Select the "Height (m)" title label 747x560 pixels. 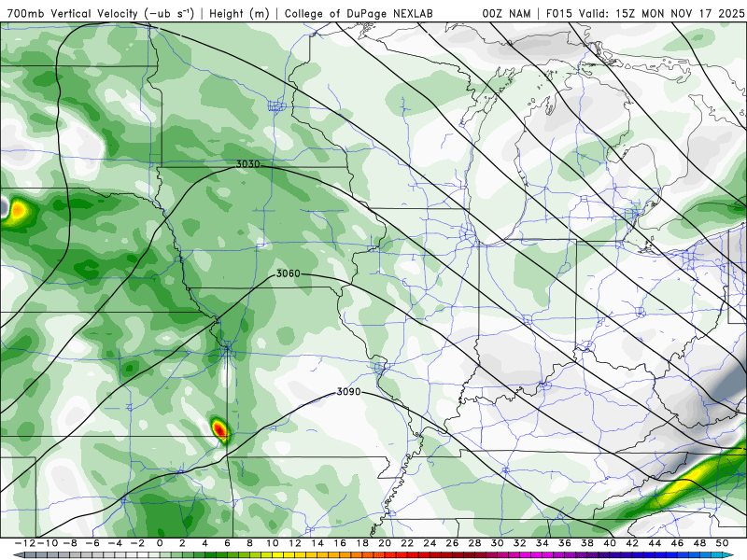pyautogui.click(x=239, y=13)
